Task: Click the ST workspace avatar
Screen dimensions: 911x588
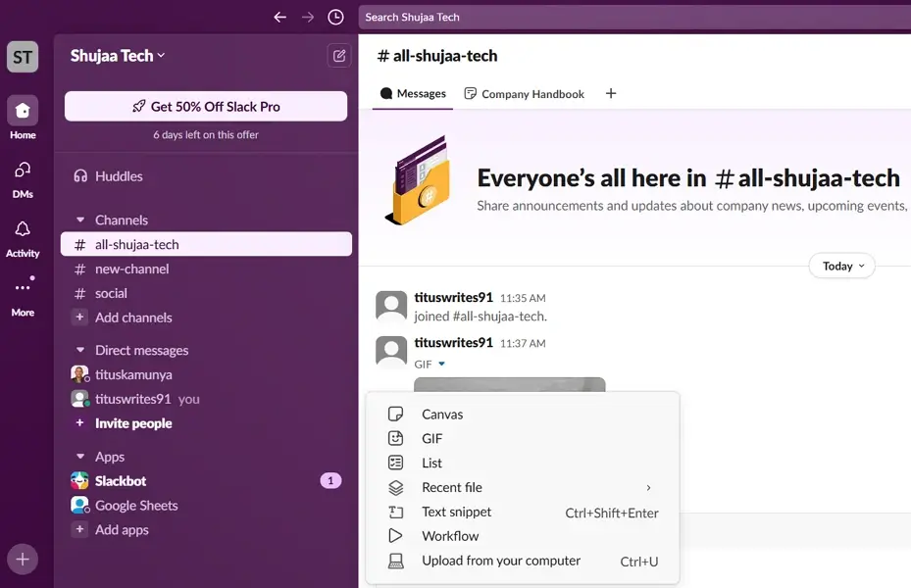Action: point(23,57)
